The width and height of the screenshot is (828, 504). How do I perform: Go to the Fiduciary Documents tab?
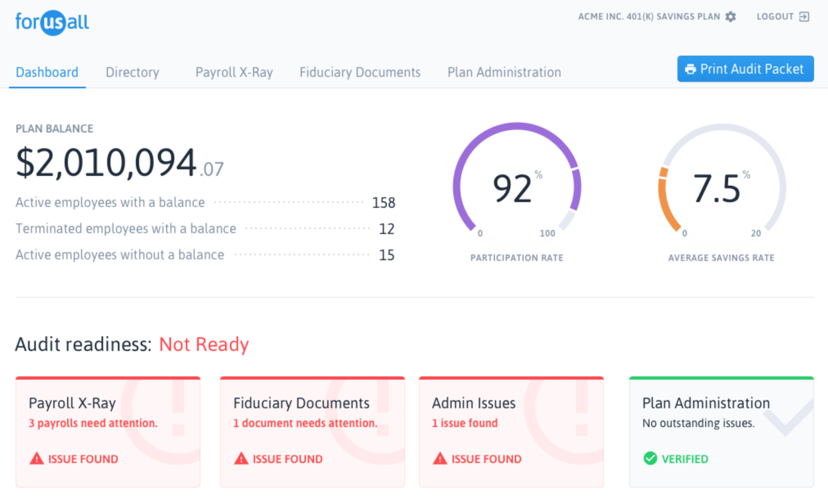(360, 72)
